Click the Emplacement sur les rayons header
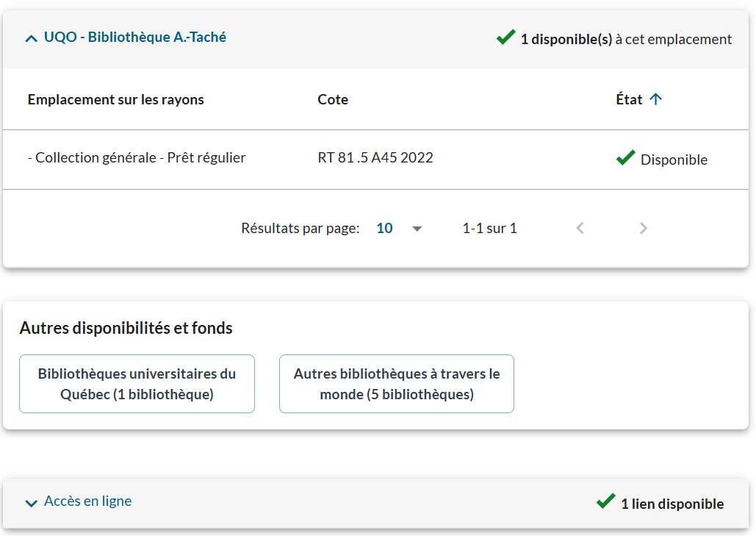 pyautogui.click(x=115, y=99)
